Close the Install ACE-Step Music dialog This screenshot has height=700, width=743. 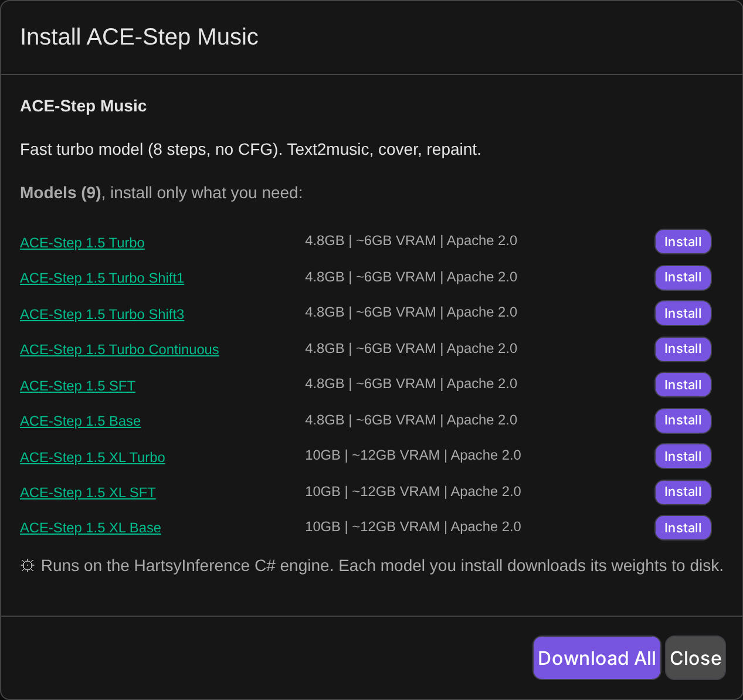point(695,658)
